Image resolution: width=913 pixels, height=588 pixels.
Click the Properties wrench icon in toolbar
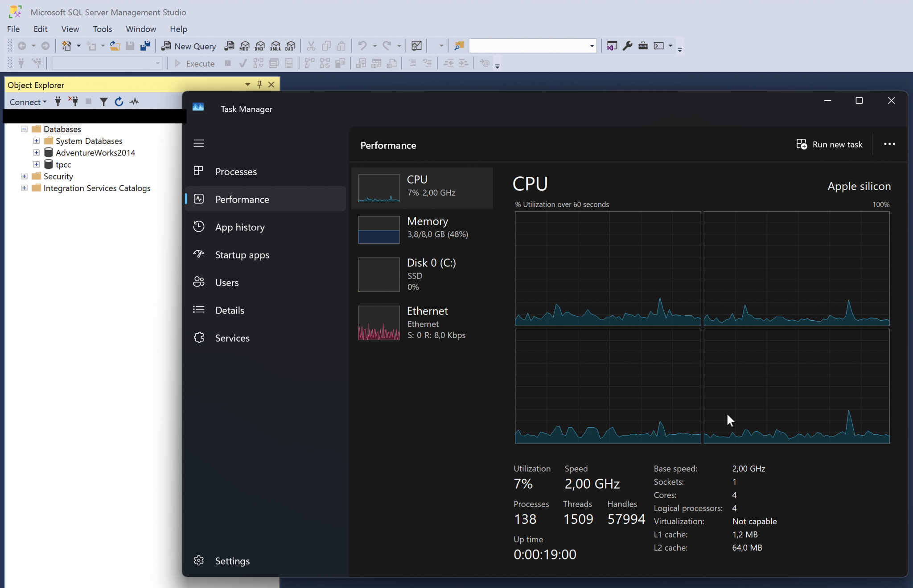click(x=628, y=46)
